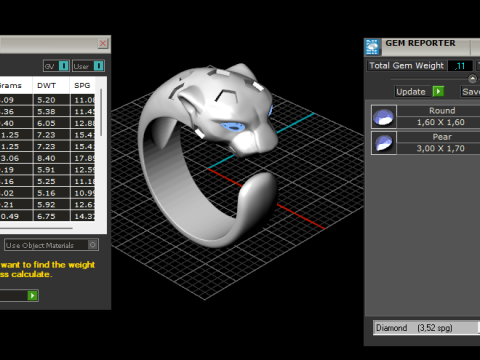Select the 1,60 X 1,60 size entry
This screenshot has width=480, height=360.
441,122
